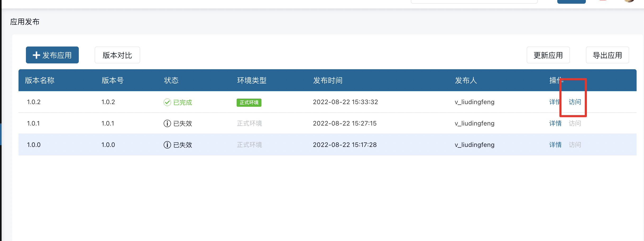Image resolution: width=644 pixels, height=241 pixels.
Task: Click the green check icon beside 已完成
Action: (167, 102)
